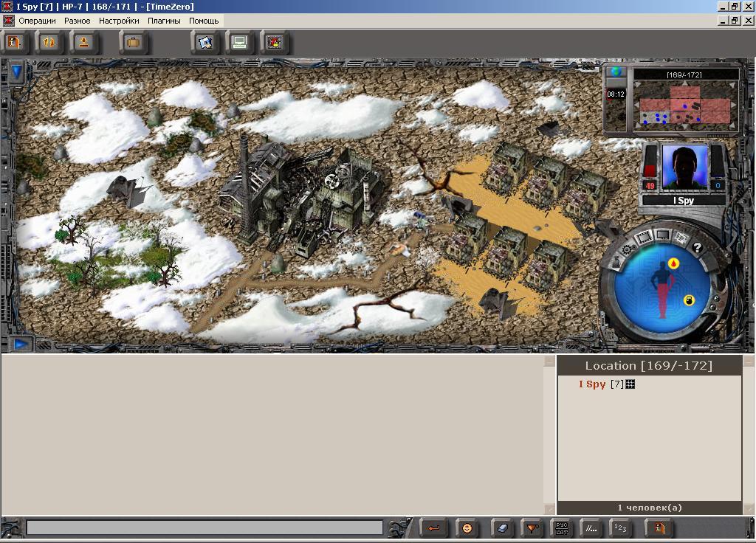756x543 pixels.
Task: Click the film strip icon on the radar dial
Action: 644,237
